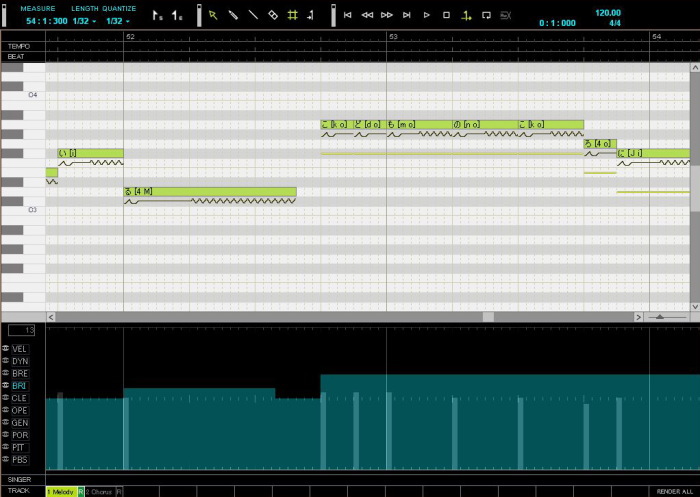
Task: Set the end marker flag tool
Action: coord(177,16)
